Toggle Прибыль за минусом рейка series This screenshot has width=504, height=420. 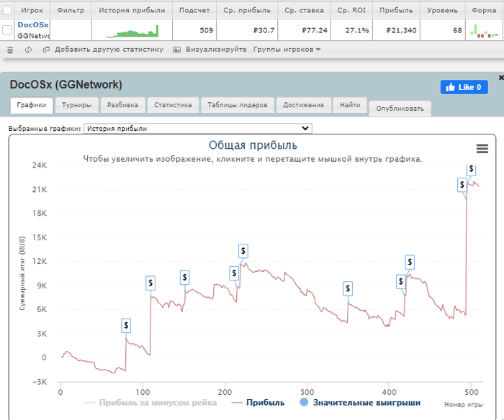[150, 403]
